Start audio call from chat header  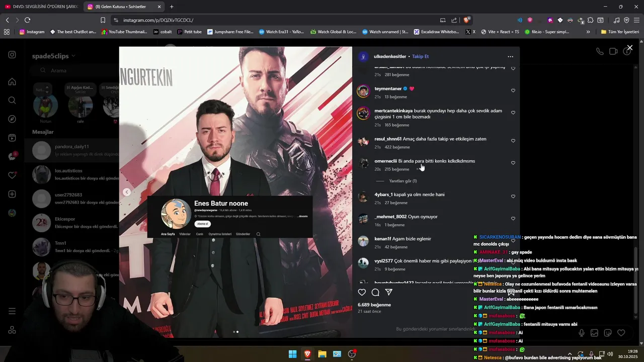[600, 51]
